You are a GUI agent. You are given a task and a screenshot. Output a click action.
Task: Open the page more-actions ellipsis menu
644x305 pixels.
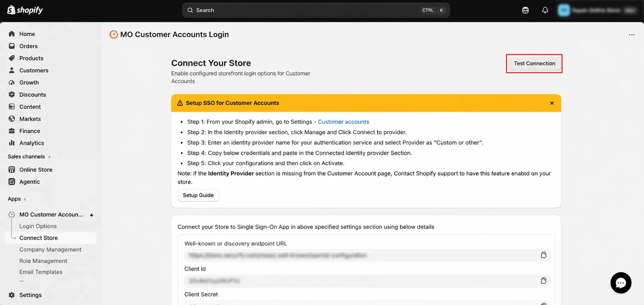click(x=632, y=35)
